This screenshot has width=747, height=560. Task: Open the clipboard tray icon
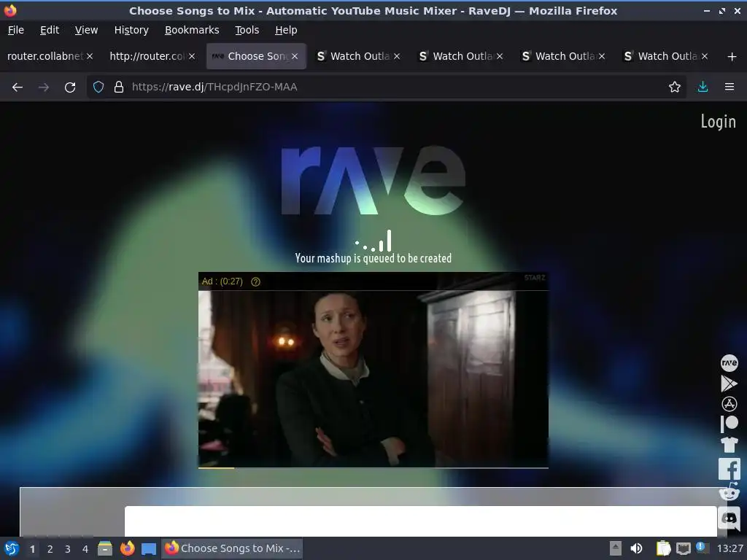pyautogui.click(x=663, y=548)
